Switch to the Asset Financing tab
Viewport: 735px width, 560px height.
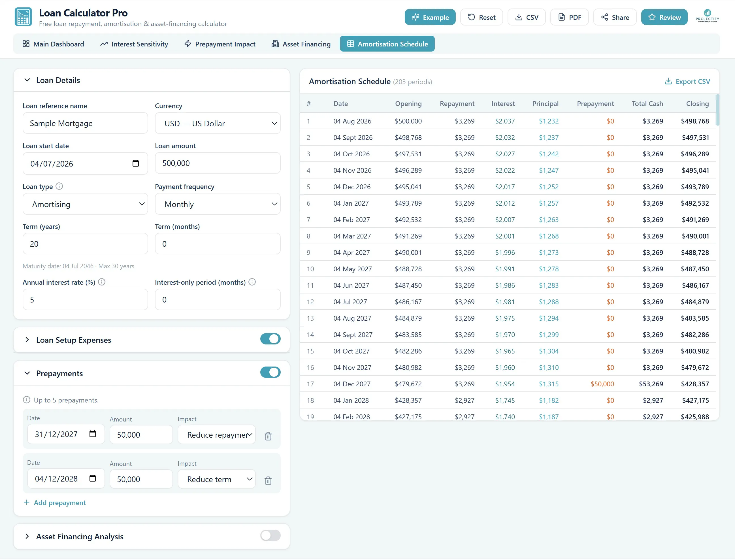[301, 44]
